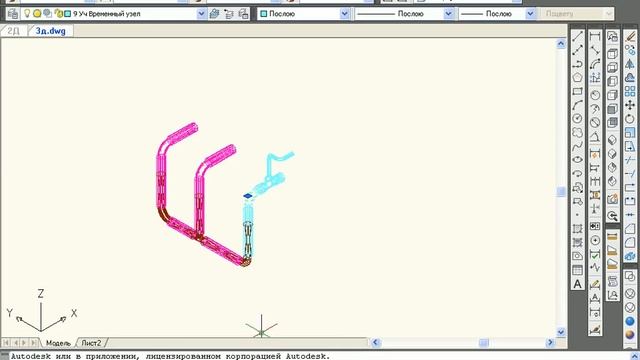
Task: Click the current layer color swatch
Action: [67, 13]
